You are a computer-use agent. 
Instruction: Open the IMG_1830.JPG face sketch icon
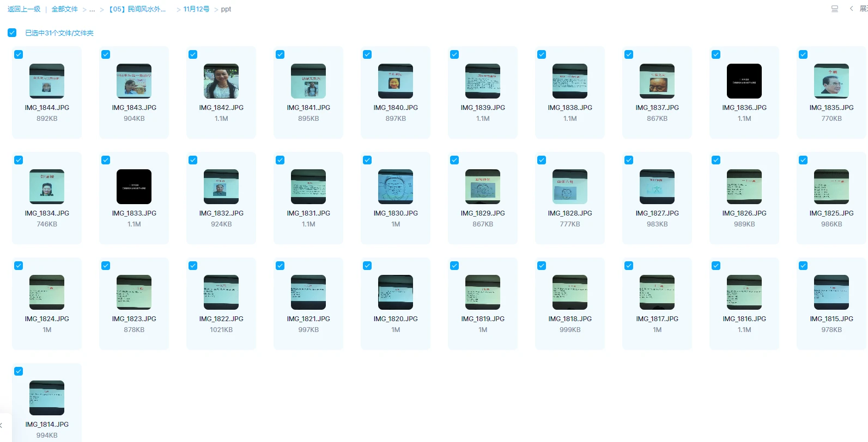click(395, 187)
